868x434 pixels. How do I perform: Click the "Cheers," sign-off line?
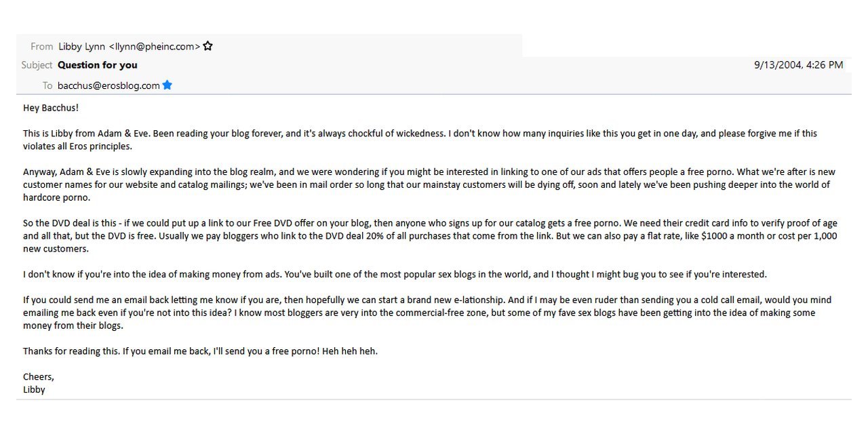39,377
